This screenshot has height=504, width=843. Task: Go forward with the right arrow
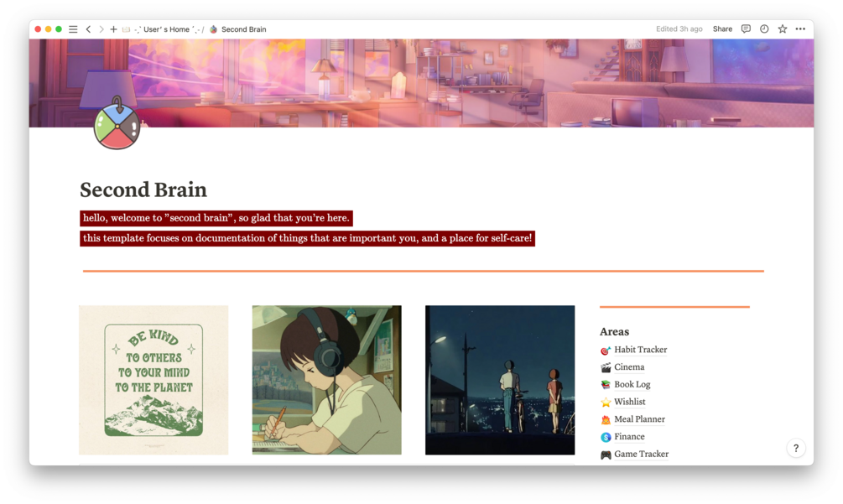(101, 29)
